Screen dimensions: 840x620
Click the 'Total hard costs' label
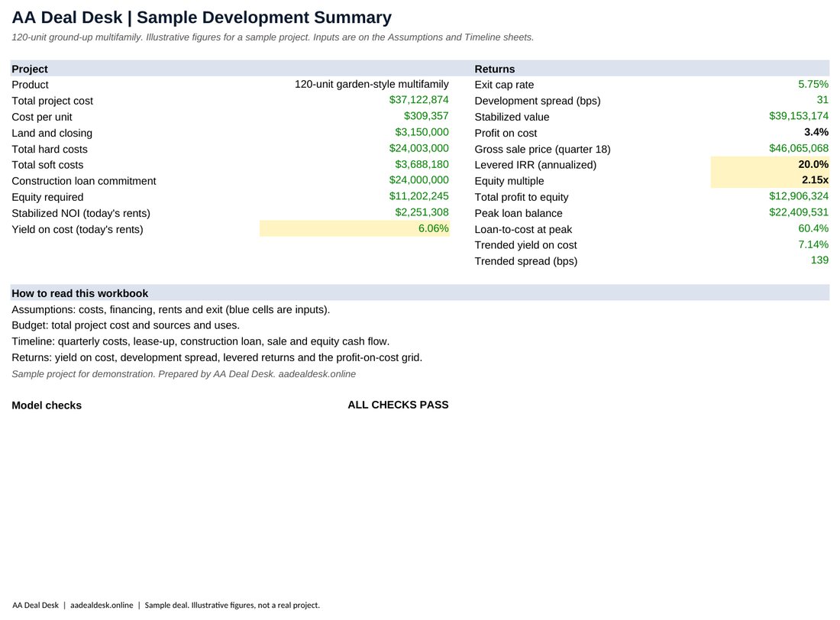(50, 149)
